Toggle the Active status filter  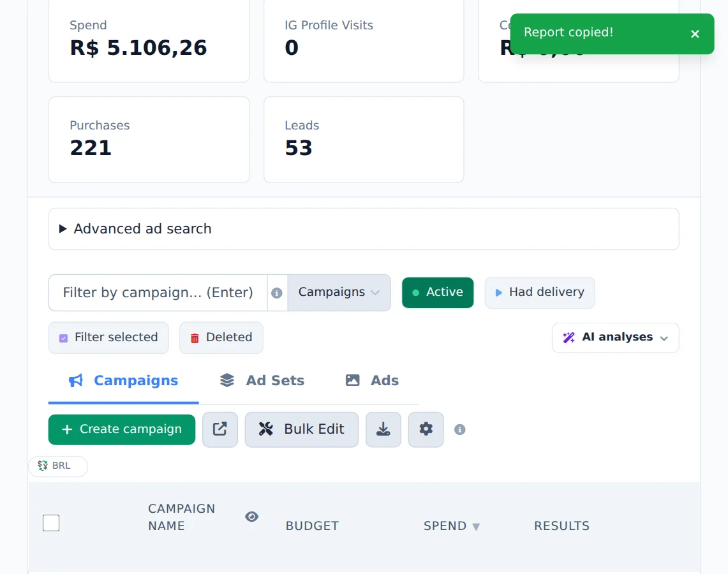[x=438, y=292]
